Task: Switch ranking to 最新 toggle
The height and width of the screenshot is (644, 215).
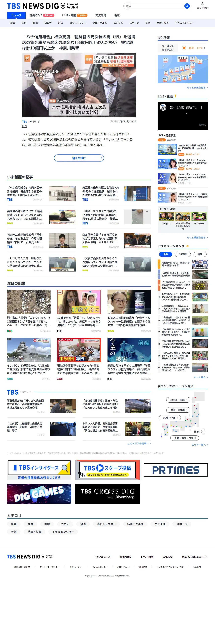Action: click(x=165, y=254)
